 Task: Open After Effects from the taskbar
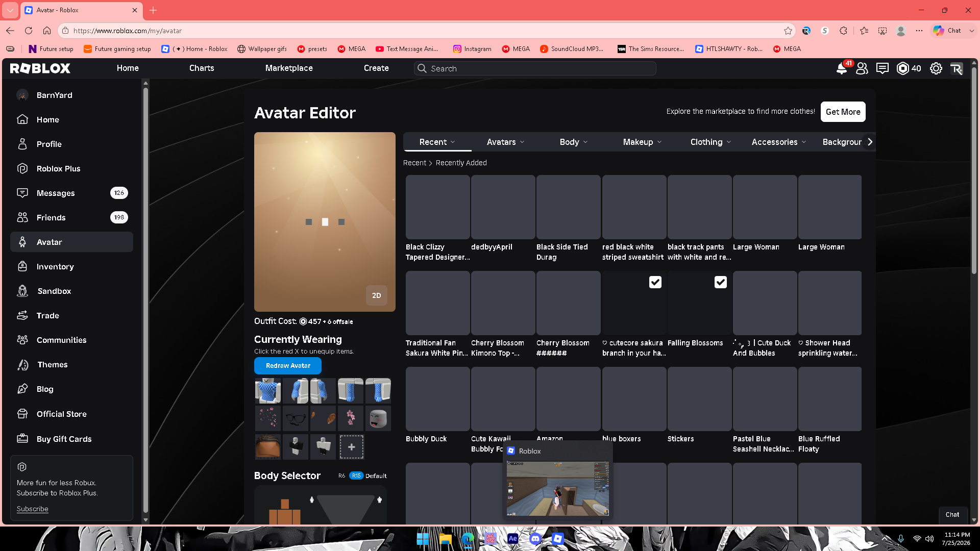pos(512,539)
